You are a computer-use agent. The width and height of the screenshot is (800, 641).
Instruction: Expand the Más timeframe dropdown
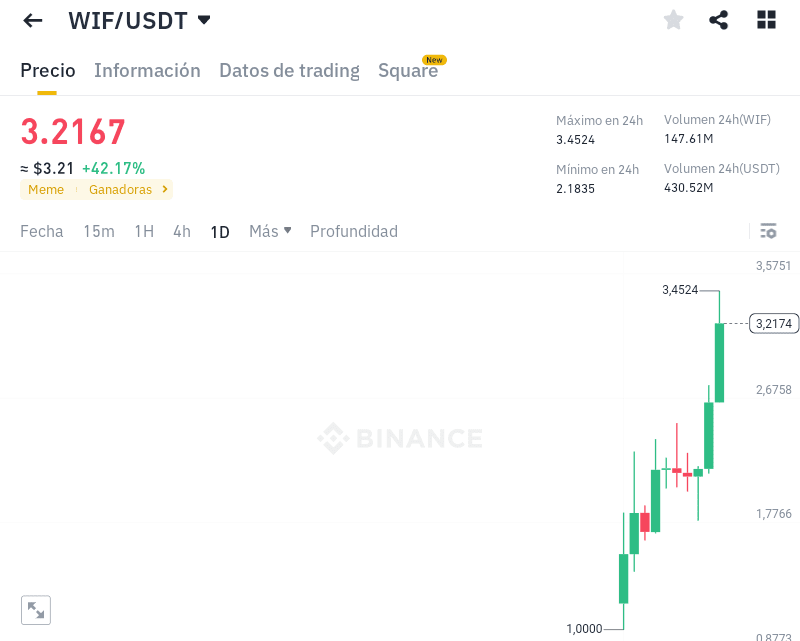tap(270, 231)
